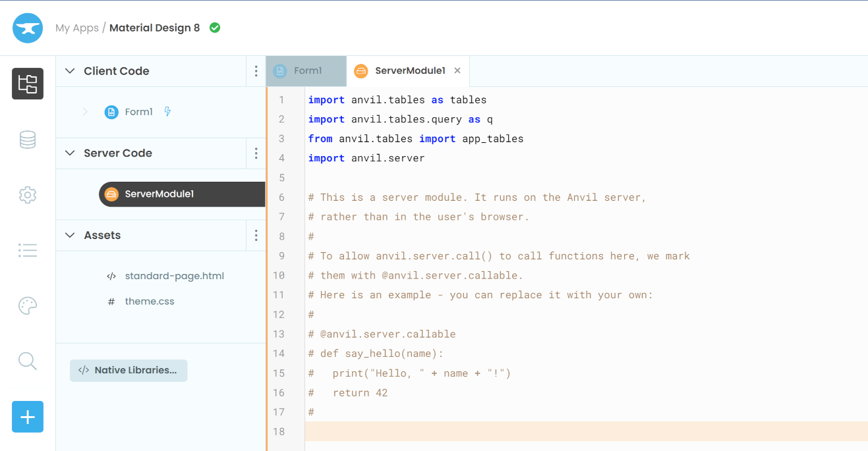Open the Client Code three-dot menu
Viewport: 868px width, 451px height.
tap(256, 70)
